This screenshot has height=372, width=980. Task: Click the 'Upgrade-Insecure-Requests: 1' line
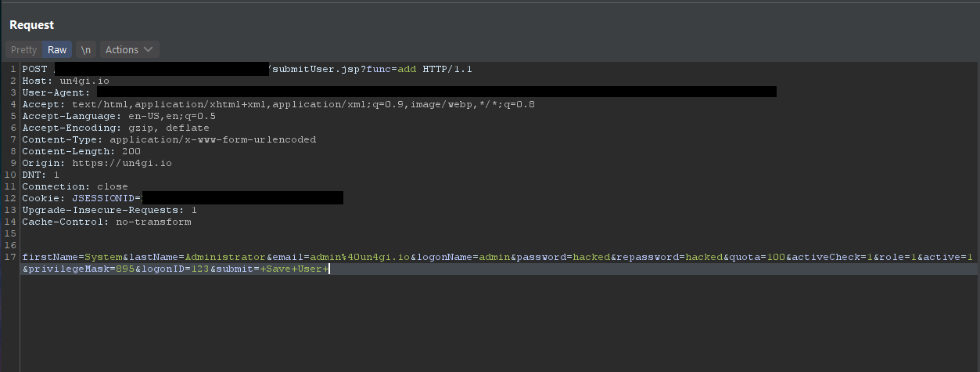click(x=109, y=210)
